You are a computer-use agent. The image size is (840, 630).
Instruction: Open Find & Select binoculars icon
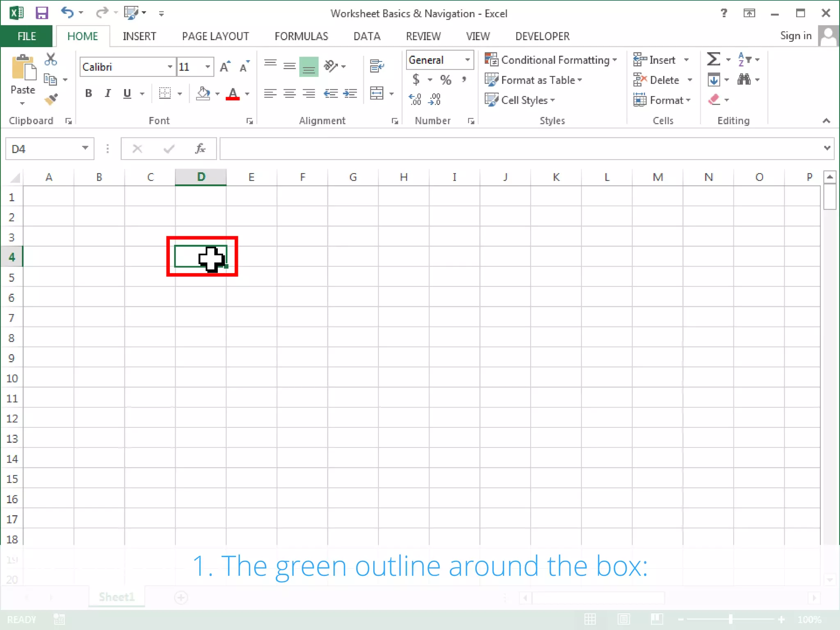point(744,79)
